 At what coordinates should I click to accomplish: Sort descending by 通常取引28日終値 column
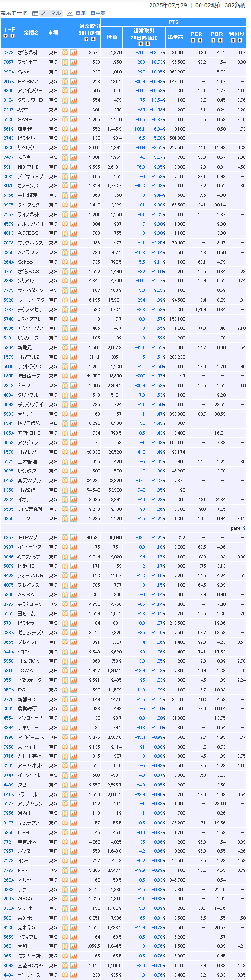(92, 39)
